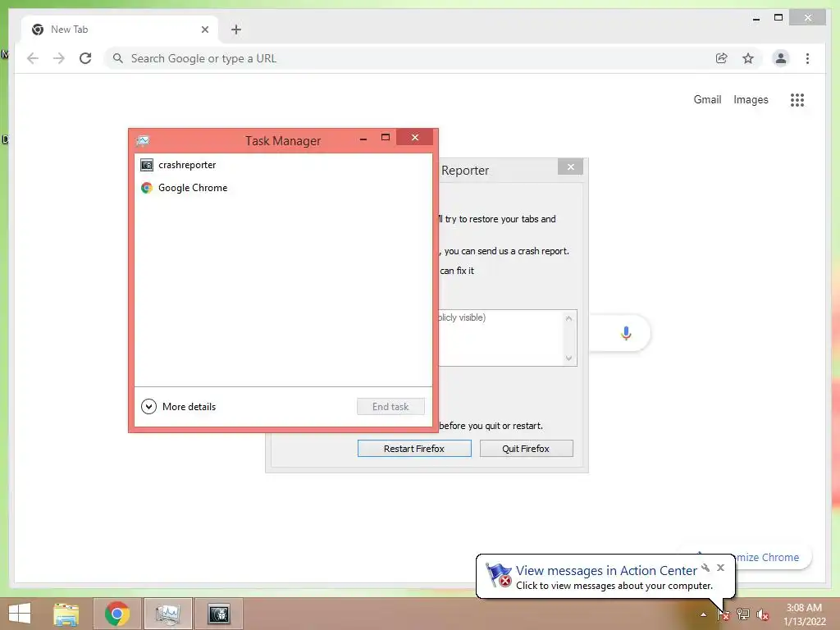Image resolution: width=840 pixels, height=630 pixels.
Task: Click the crashreporter process icon
Action: tap(146, 165)
